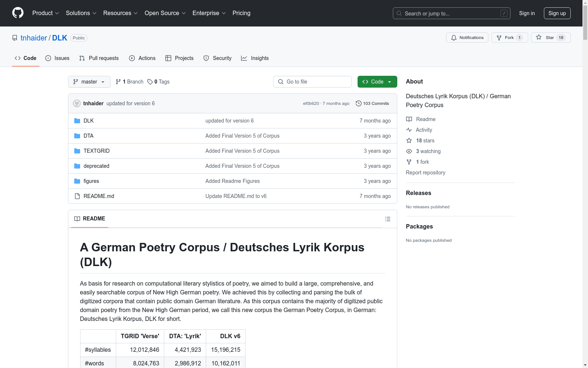The width and height of the screenshot is (588, 368).
Task: Open the GitHub homepage logo
Action: click(18, 13)
